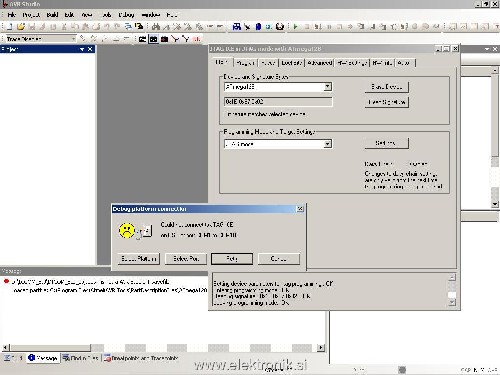
Task: Click the 'Could not connect to JTAG ICE' text
Action: [x=197, y=225]
